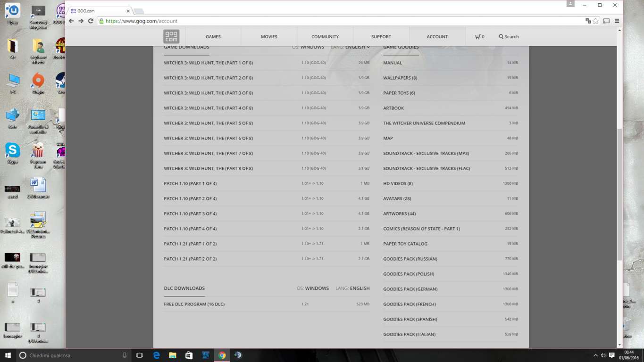Go back with Chrome's back arrow
644x362 pixels.
tap(71, 21)
